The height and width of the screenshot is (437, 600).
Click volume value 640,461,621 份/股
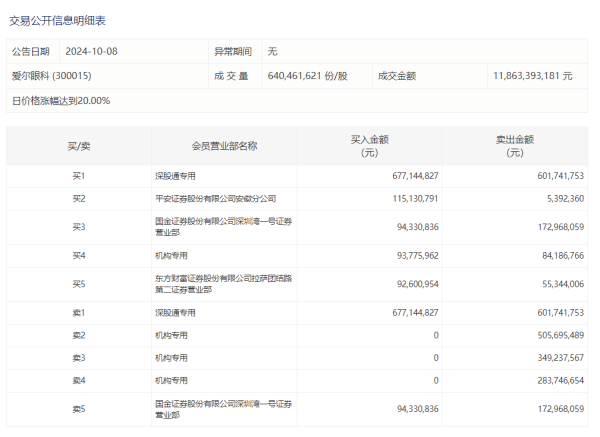(x=308, y=76)
